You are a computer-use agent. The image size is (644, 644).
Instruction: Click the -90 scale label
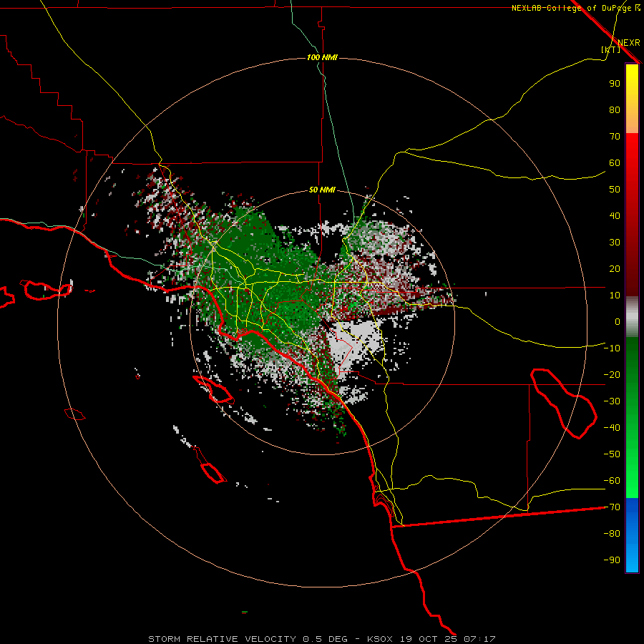612,560
